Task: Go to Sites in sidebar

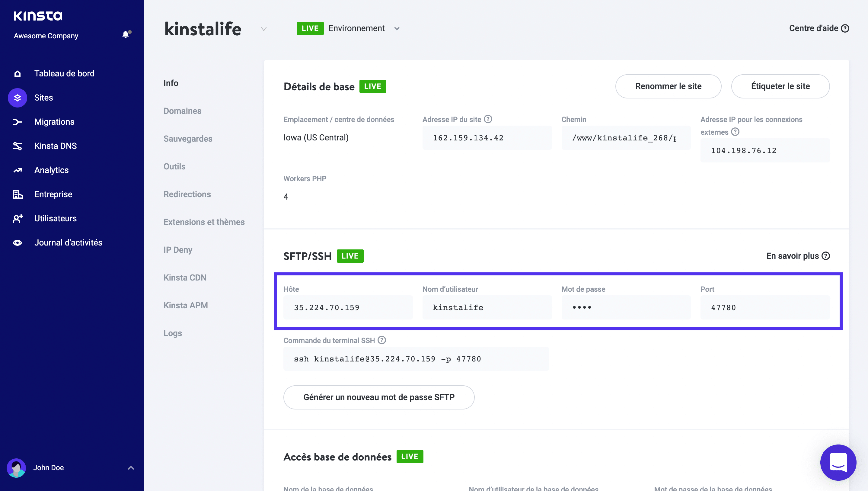Action: [x=43, y=98]
